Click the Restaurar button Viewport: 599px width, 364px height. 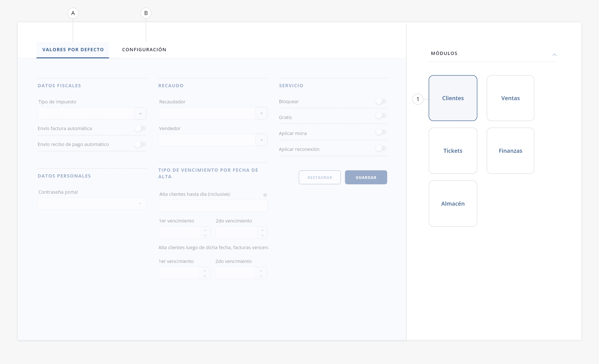319,177
